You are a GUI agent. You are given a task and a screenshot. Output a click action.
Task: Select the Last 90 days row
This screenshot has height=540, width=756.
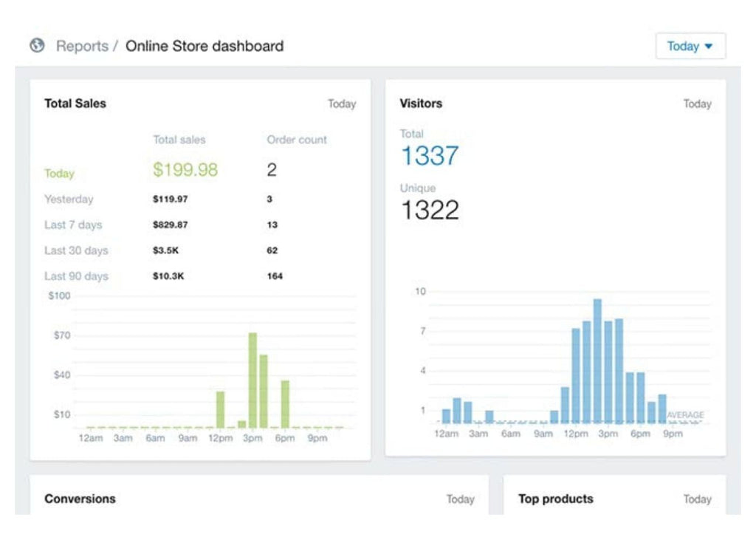pos(76,276)
